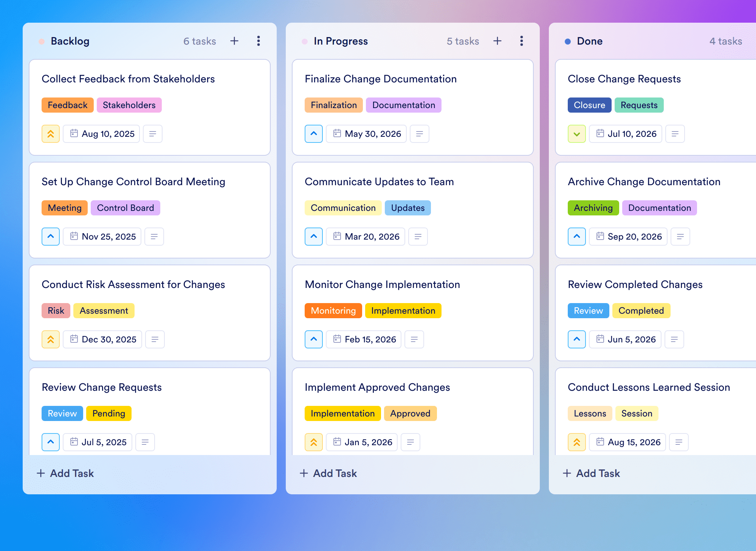
Task: Click the Lessons tag
Action: tap(590, 413)
